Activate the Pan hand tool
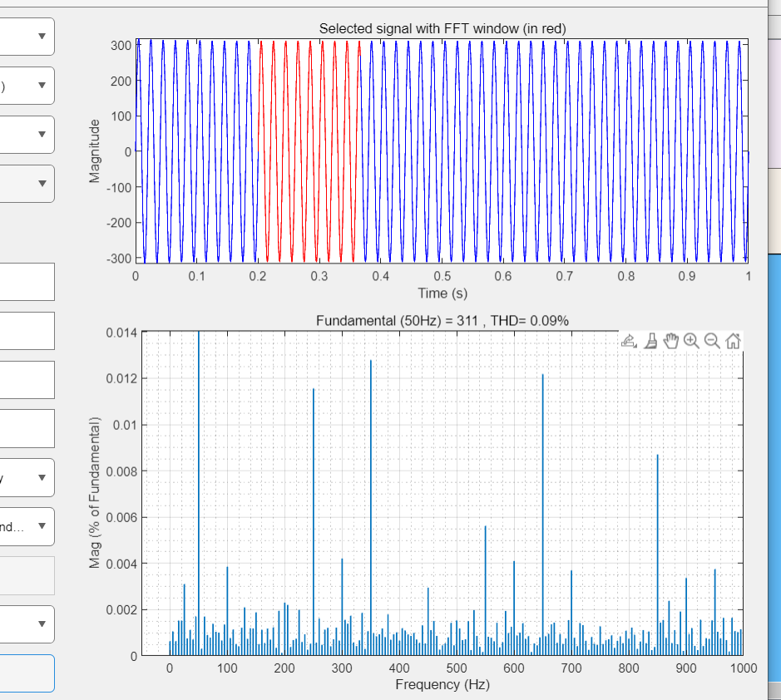The height and width of the screenshot is (700, 781). pos(672,340)
